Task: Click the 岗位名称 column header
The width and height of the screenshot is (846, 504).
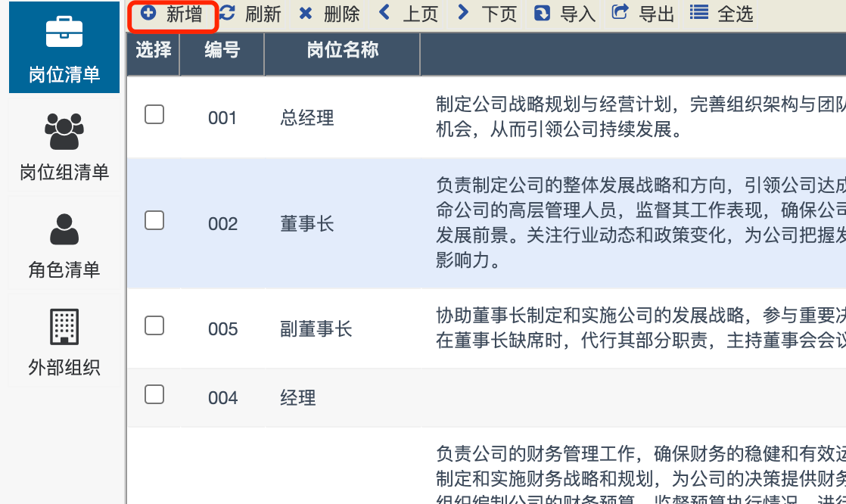Action: tap(343, 51)
